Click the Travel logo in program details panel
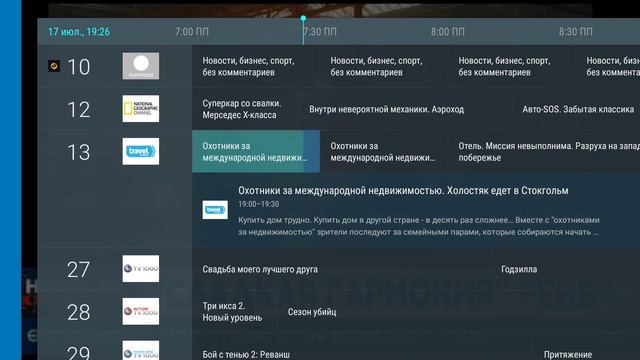Screen dimensions: 640x360 coord(215,210)
